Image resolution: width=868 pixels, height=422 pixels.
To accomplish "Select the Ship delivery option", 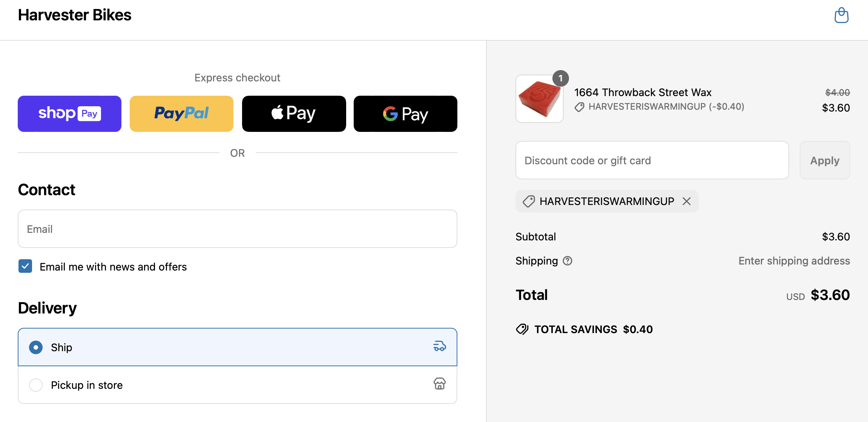I will (36, 347).
